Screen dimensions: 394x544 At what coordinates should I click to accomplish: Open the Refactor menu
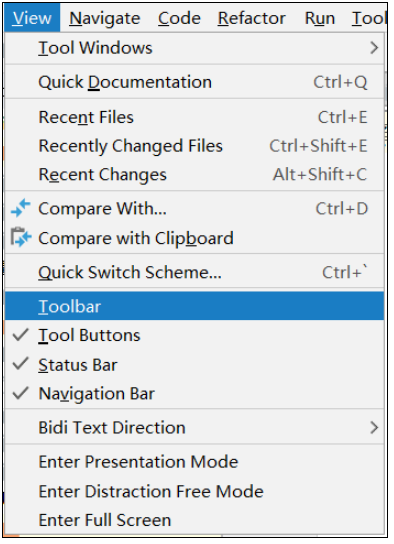coord(252,18)
